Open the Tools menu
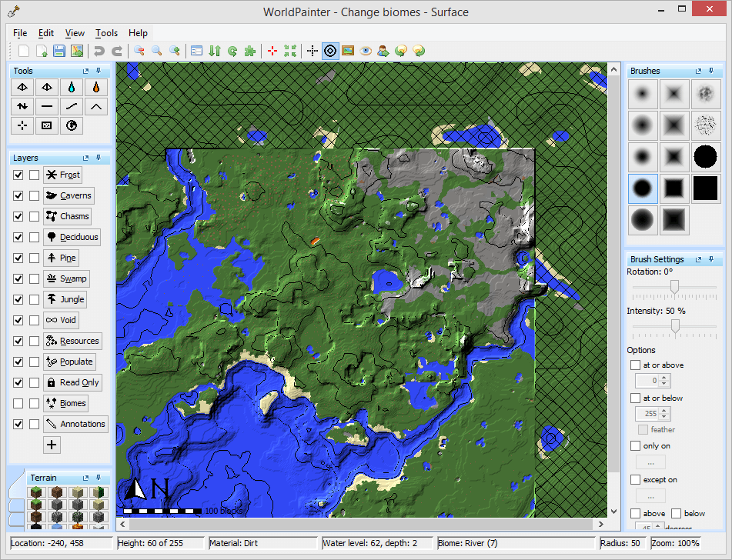The height and width of the screenshot is (560, 732). (106, 33)
